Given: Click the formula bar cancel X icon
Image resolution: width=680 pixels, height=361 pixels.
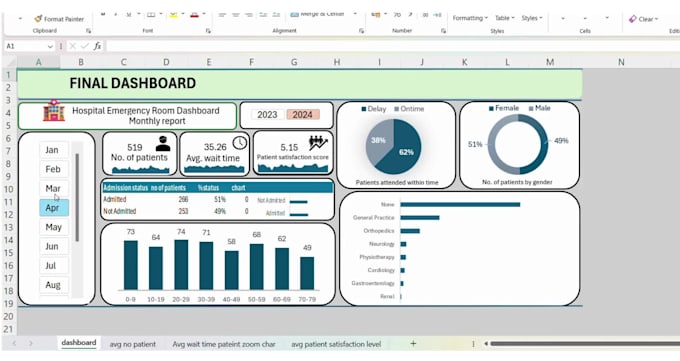Looking at the screenshot, I should [x=72, y=46].
